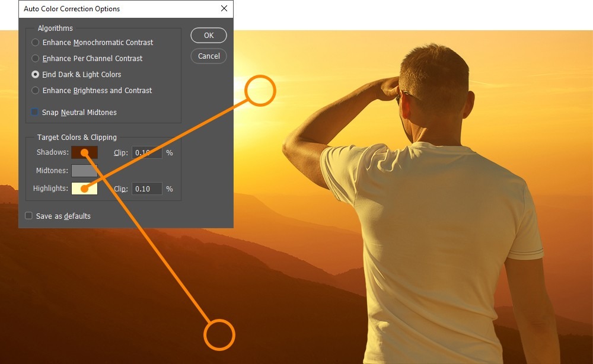This screenshot has height=364, width=593.
Task: Select Enhance Monochromatic Contrast algorithm
Action: [x=35, y=42]
